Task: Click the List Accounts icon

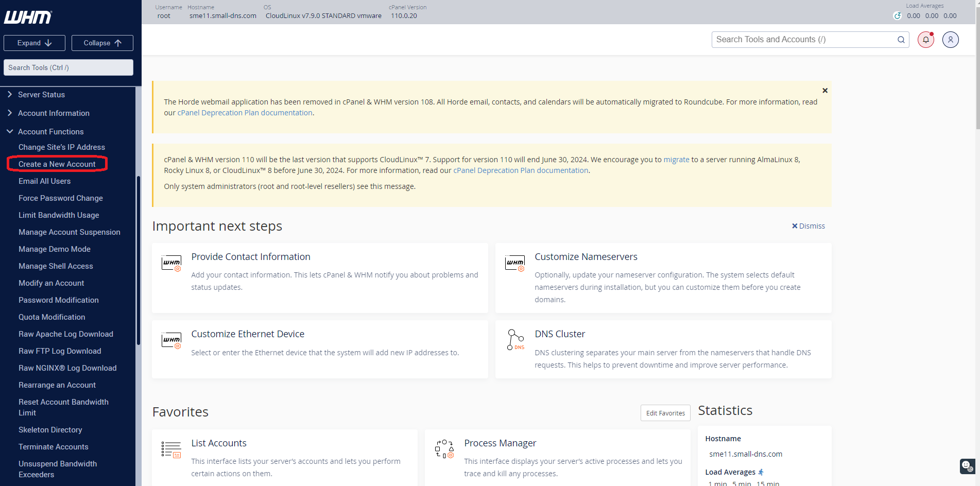Action: point(171,449)
